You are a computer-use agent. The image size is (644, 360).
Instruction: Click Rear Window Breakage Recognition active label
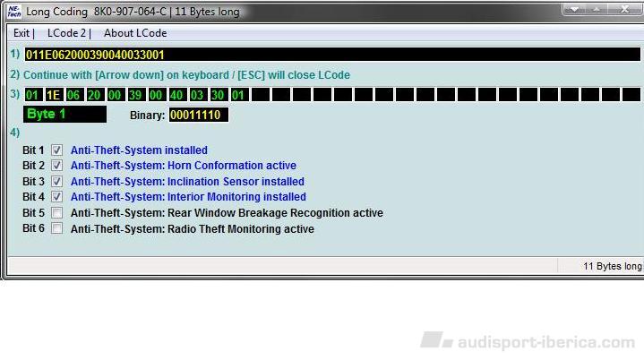pyautogui.click(x=227, y=213)
